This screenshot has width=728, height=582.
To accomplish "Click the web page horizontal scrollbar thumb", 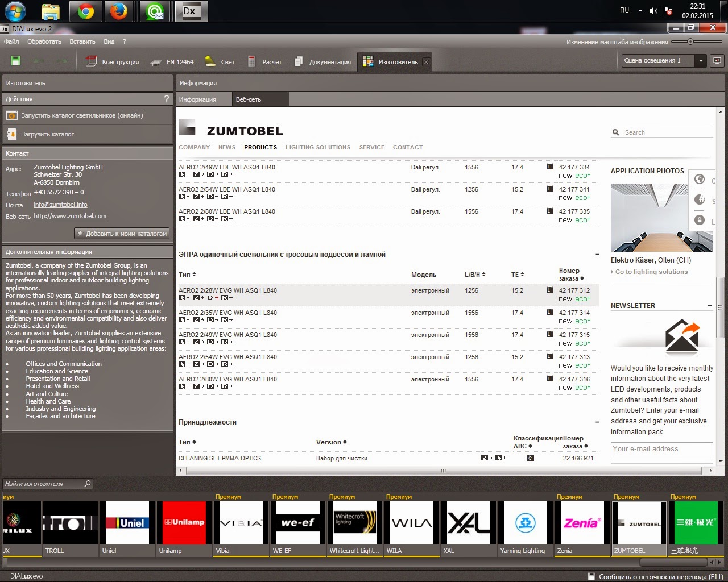I will point(444,471).
